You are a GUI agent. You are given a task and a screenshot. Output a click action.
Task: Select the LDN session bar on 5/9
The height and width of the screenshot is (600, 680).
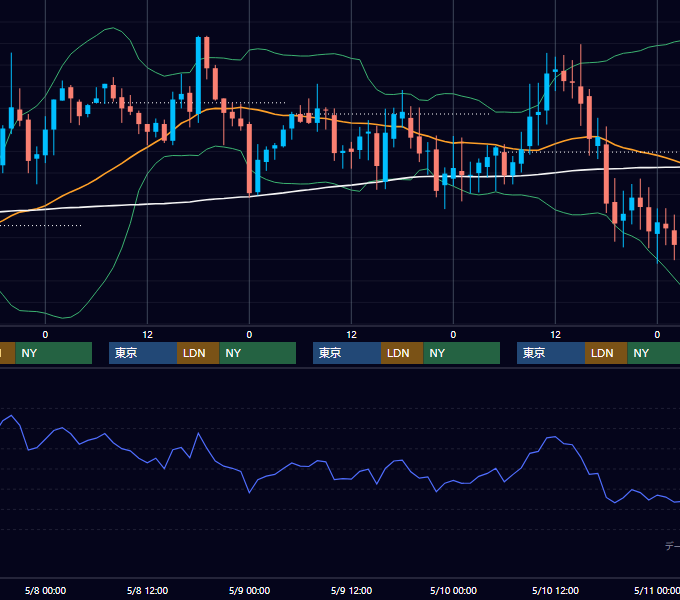pyautogui.click(x=402, y=353)
